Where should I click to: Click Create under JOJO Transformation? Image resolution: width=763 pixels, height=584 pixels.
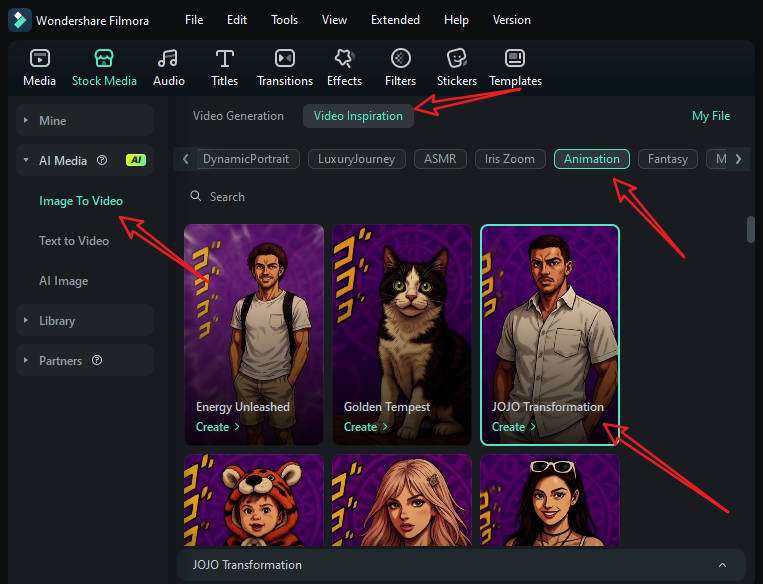tap(513, 427)
